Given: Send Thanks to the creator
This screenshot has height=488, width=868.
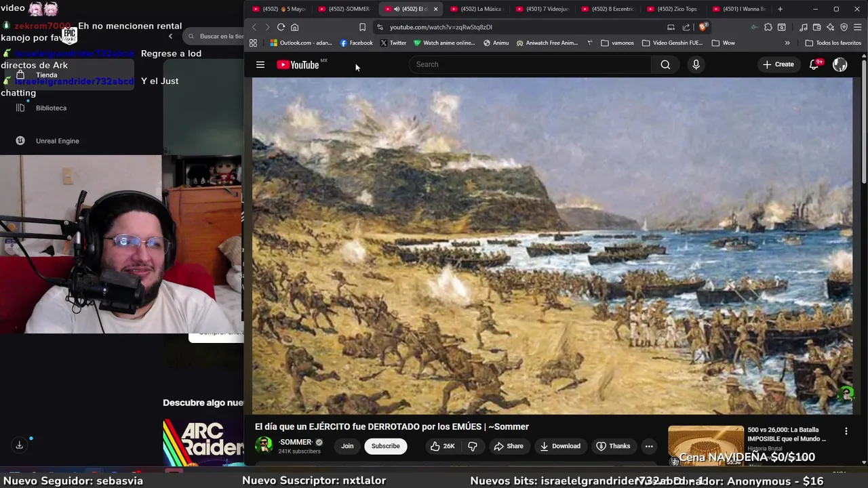Looking at the screenshot, I should point(613,446).
